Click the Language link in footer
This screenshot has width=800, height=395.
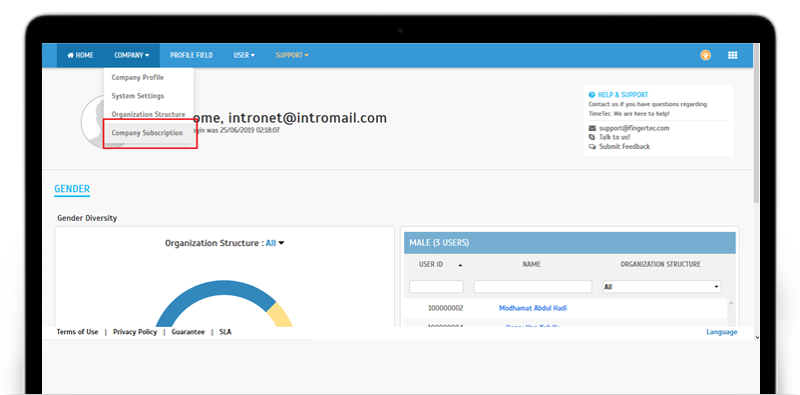(721, 332)
